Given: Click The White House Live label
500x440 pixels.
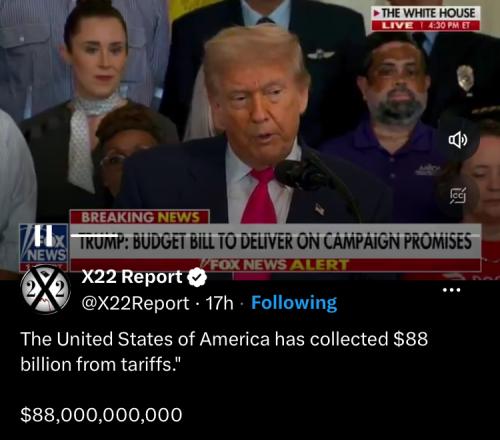Looking at the screenshot, I should tap(426, 19).
